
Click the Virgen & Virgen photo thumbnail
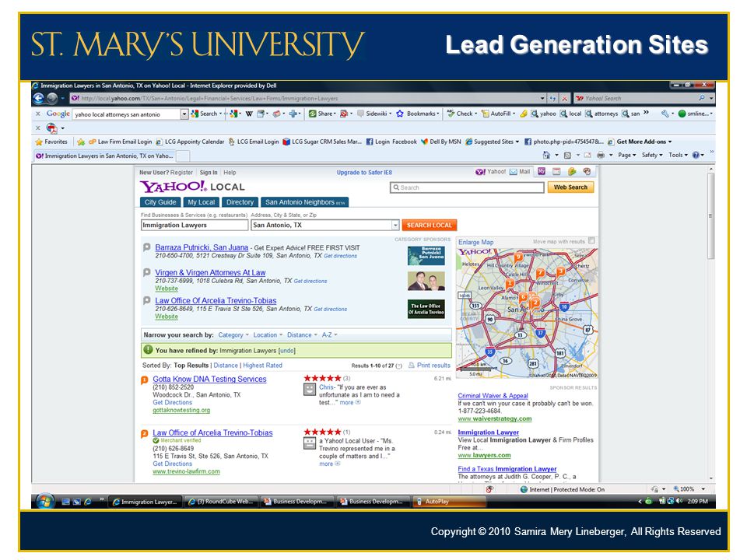point(426,281)
